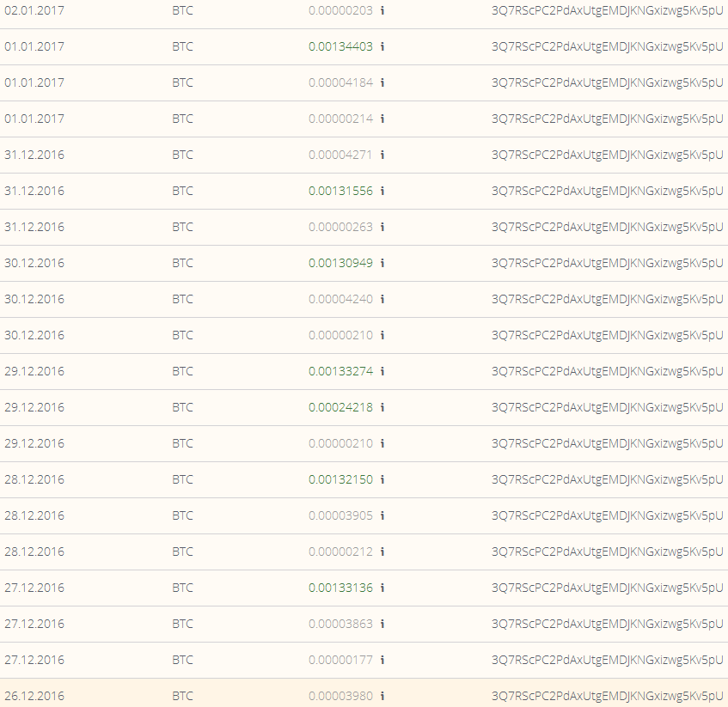Select wallet address in the 0.00130949 row

608,264
